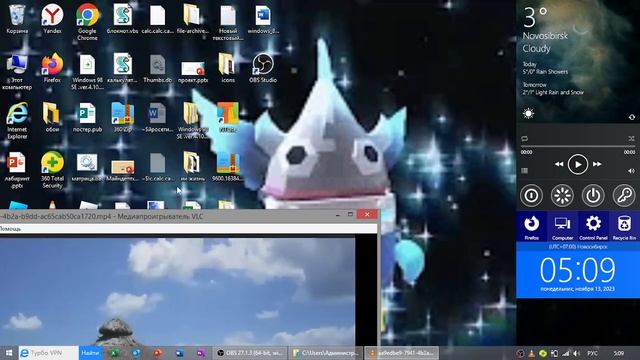This screenshot has width=640, height=360.
Task: Click the VLC cone icon in system tray
Action: pyautogui.click(x=531, y=353)
